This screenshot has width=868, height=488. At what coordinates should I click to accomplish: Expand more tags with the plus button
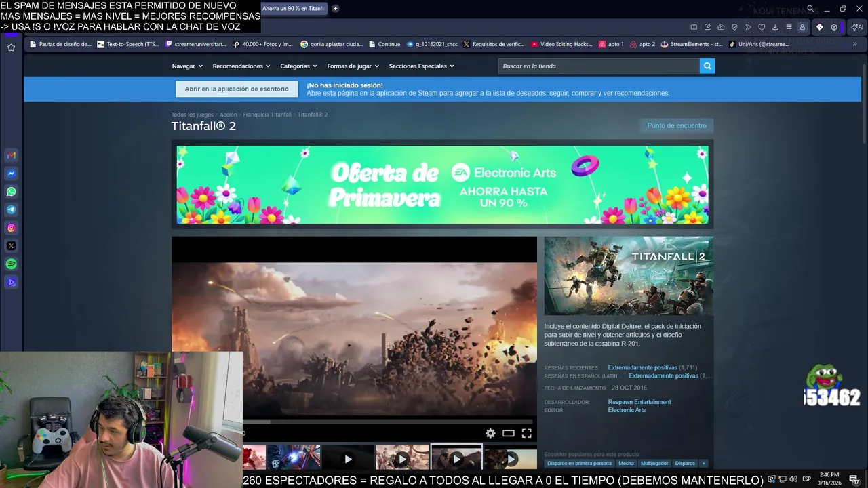point(703,464)
